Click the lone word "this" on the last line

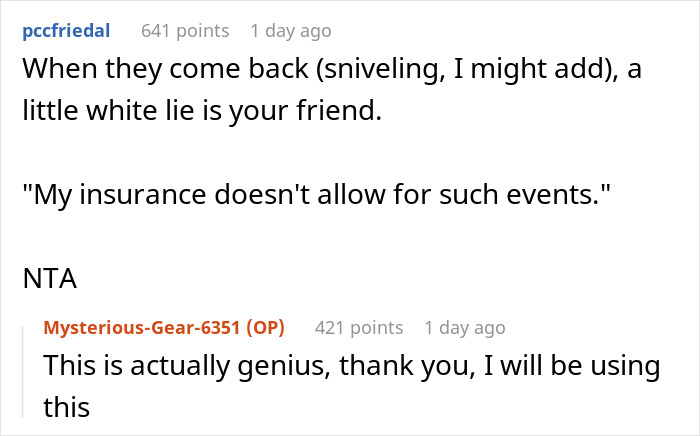click(66, 407)
